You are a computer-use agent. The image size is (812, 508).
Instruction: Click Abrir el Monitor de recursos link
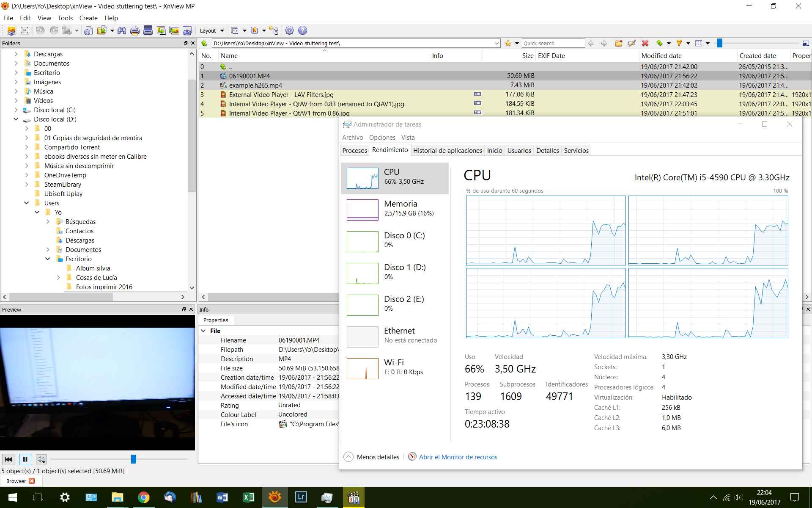[458, 457]
